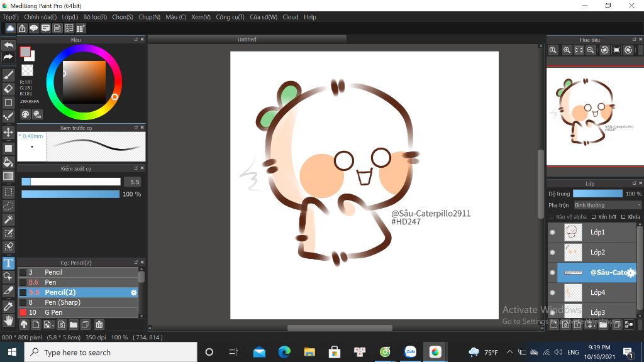
Task: Delete brush with trash icon in brush panel
Action: 99,325
